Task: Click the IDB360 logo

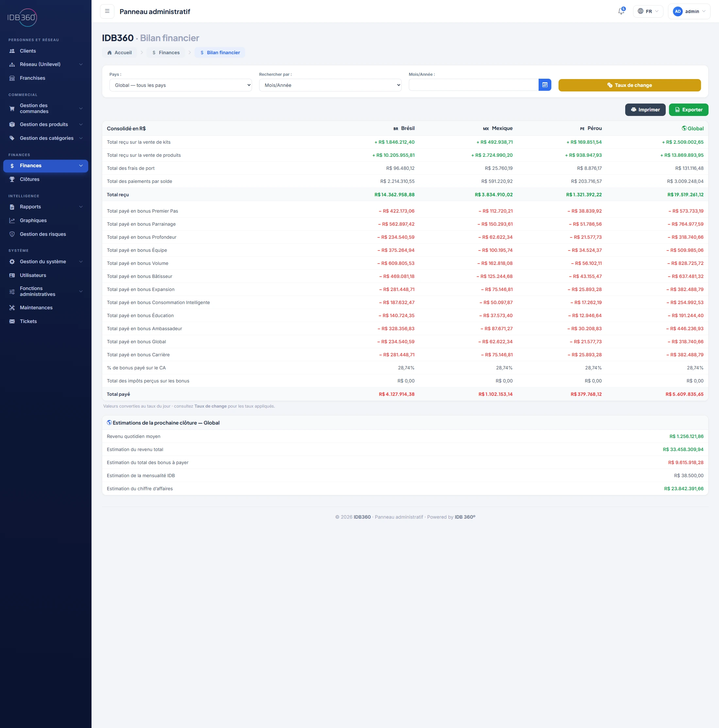Action: (22, 17)
